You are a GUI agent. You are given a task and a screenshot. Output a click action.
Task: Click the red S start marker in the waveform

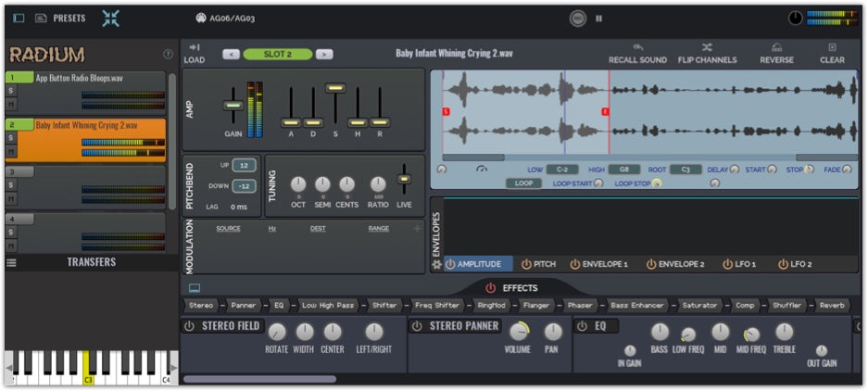tap(447, 112)
